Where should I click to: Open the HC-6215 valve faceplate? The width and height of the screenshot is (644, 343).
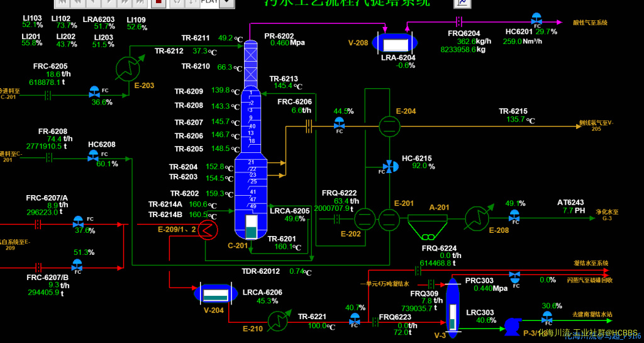click(x=390, y=166)
